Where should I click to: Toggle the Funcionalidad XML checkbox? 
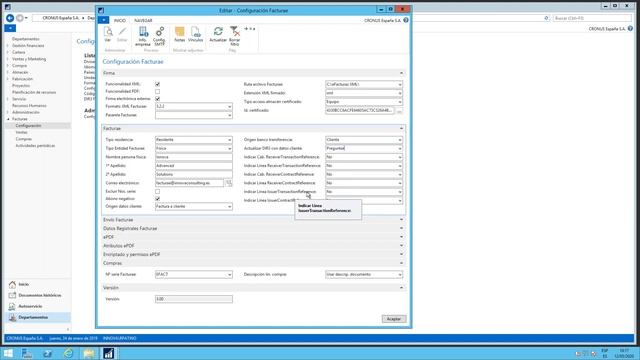click(158, 84)
